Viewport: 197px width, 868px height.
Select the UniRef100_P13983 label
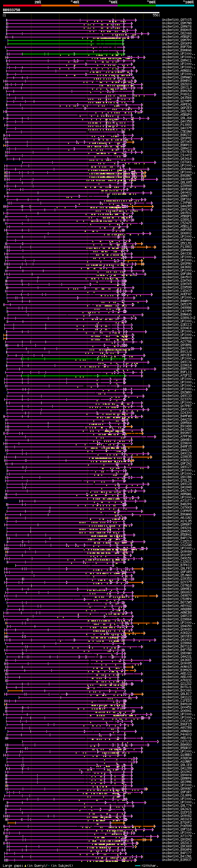click(177, 247)
